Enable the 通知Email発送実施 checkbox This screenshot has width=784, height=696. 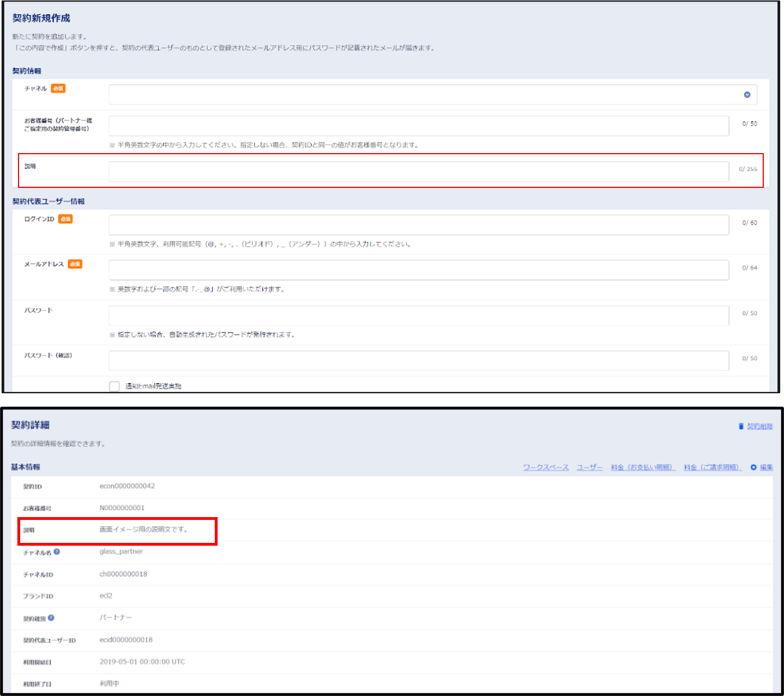click(x=114, y=386)
